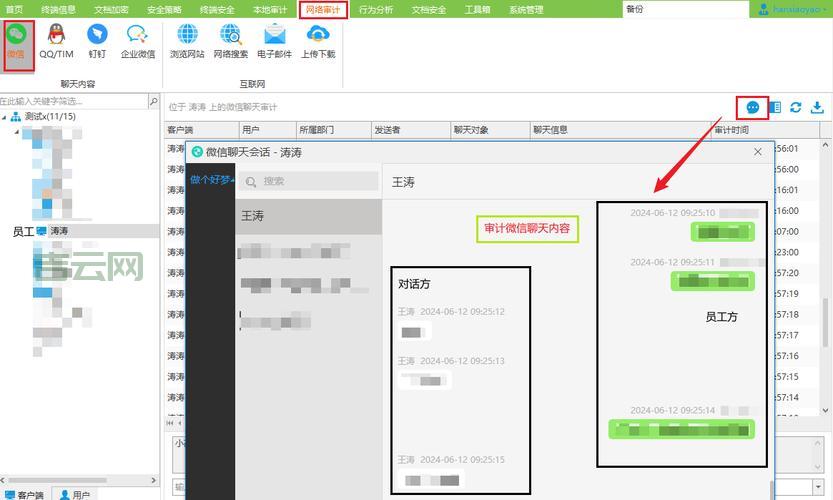This screenshot has height=500, width=833.
Task: Click the audit list scrollbar down arrow
Action: (825, 410)
